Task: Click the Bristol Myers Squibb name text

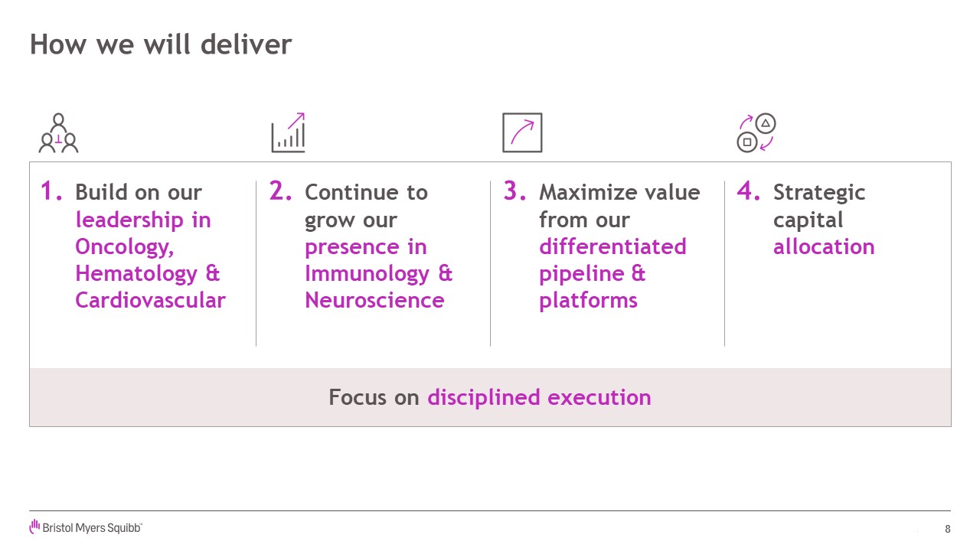Action: point(93,528)
